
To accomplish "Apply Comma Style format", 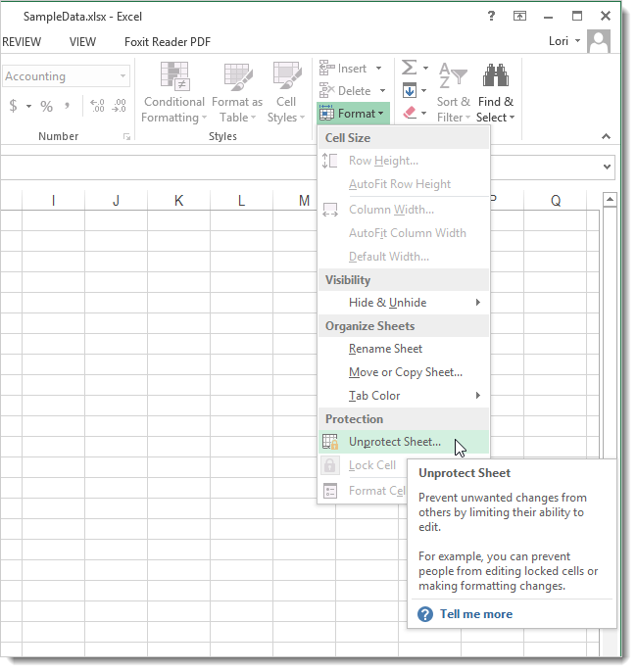I will 68,106.
